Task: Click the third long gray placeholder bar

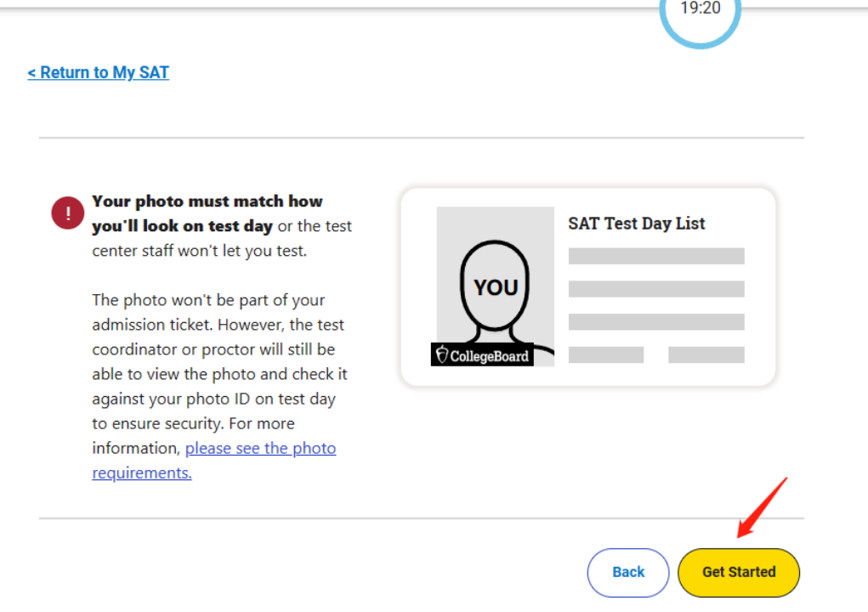Action: click(655, 322)
